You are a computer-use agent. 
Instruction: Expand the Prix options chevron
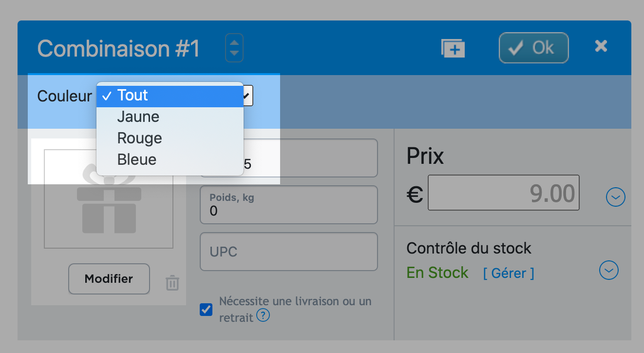pos(615,197)
